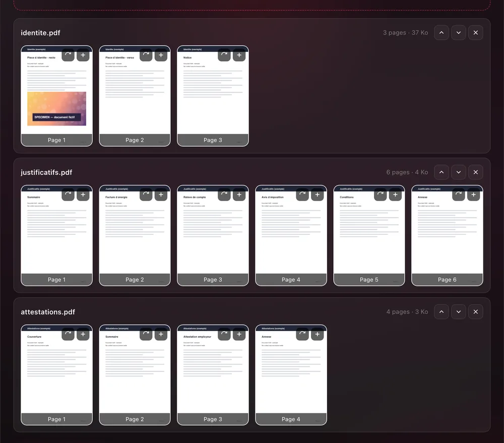Rotate page 2 of attestations.pdf
This screenshot has height=443, width=504.
[x=146, y=334]
